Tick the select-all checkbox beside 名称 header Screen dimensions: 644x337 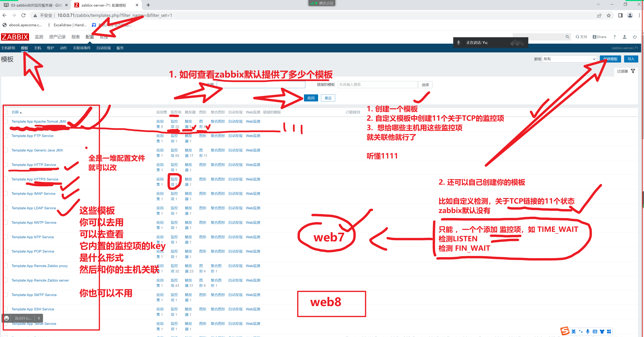[x=6, y=112]
